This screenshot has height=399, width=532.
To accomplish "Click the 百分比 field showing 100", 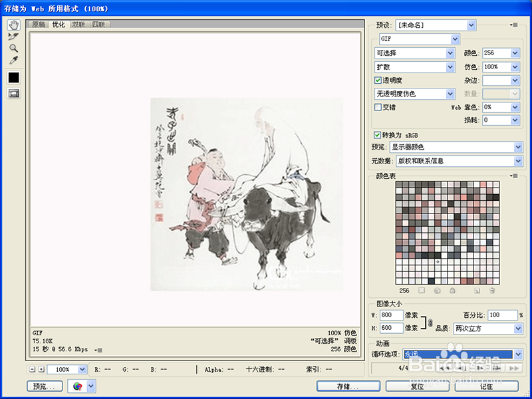I will pos(503,315).
